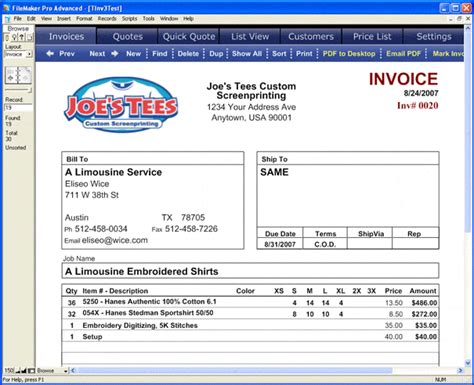Screen dimensions: 474x385
Task: Open the Browse mode pop-up at bottom
Action: (52, 370)
